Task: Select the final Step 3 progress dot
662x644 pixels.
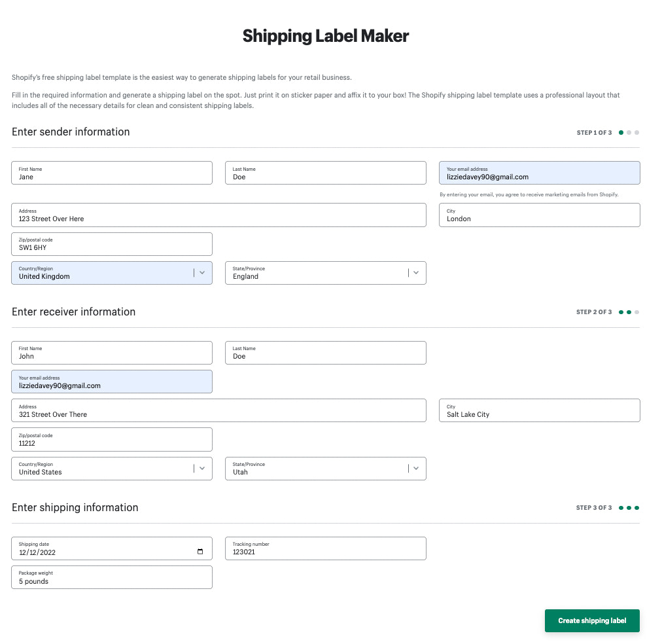Action: [636, 507]
